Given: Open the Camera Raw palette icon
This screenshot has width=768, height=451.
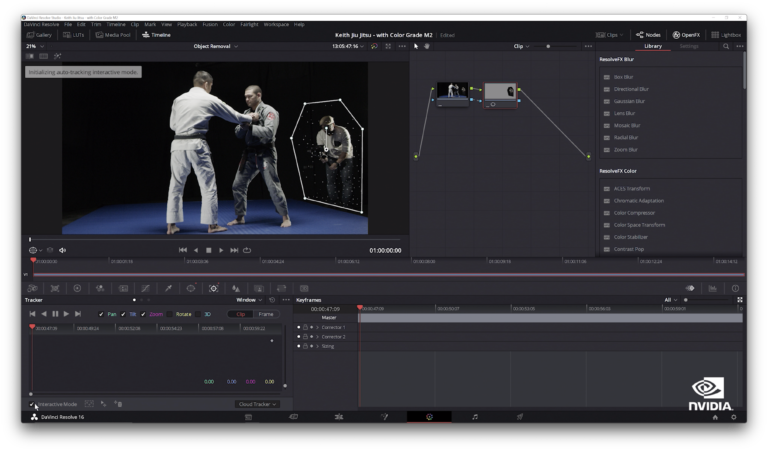Looking at the screenshot, I should pyautogui.click(x=32, y=288).
